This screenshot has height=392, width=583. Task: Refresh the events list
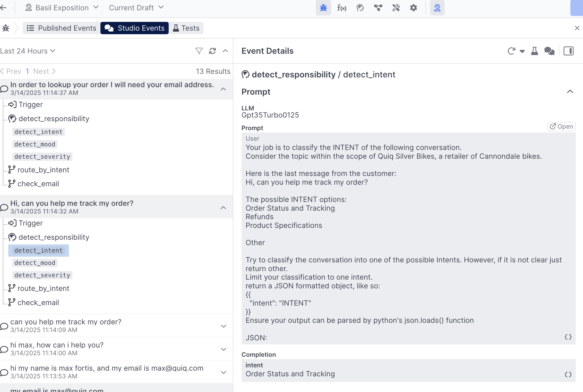(212, 51)
